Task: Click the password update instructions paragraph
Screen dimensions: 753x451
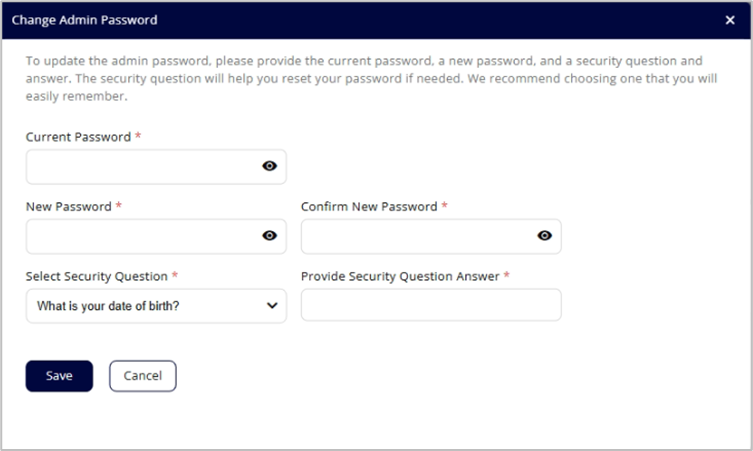Action: click(370, 78)
